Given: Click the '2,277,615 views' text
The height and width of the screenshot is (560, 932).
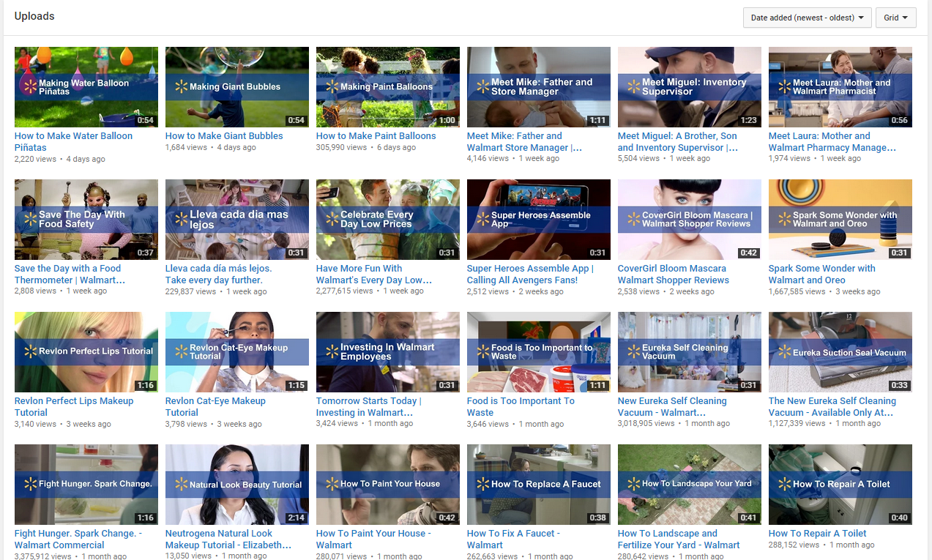Looking at the screenshot, I should pos(344,291).
